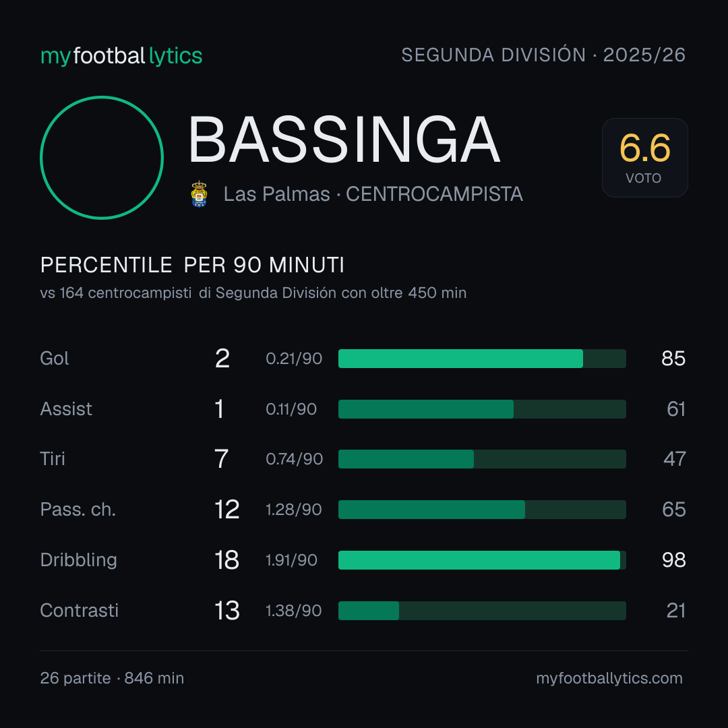Select the Tiri percentile bar

tap(482, 459)
